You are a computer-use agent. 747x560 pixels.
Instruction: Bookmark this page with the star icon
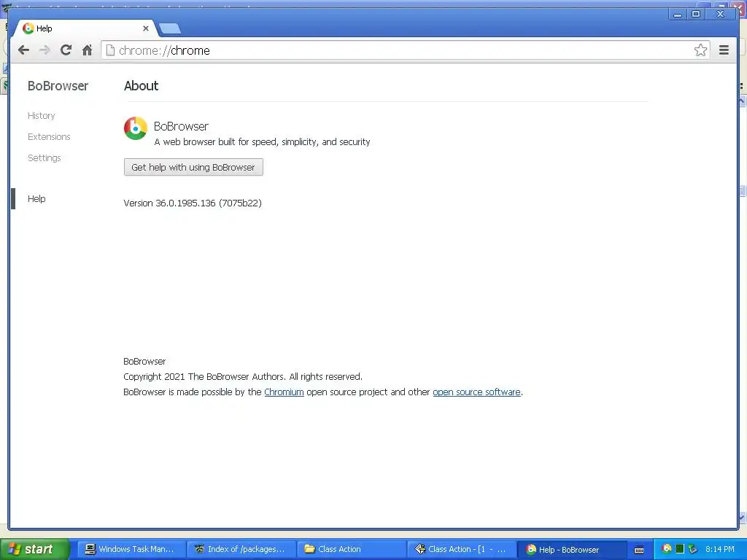pyautogui.click(x=700, y=50)
